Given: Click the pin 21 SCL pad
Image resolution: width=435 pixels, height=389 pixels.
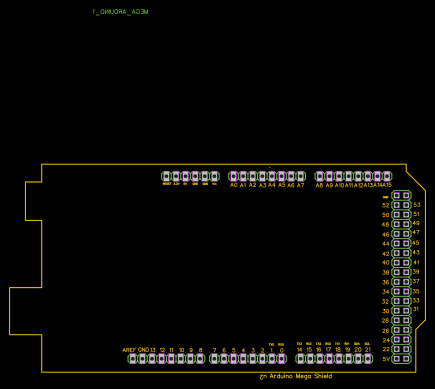Looking at the screenshot, I should (368, 359).
